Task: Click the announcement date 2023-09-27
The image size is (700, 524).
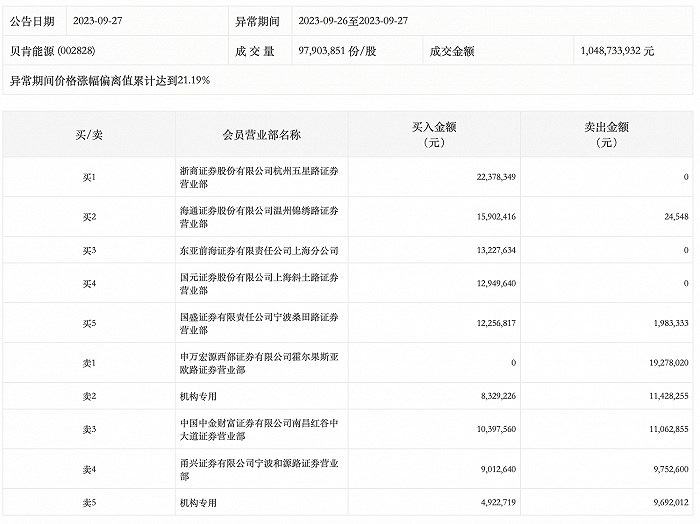Action: 97,21
